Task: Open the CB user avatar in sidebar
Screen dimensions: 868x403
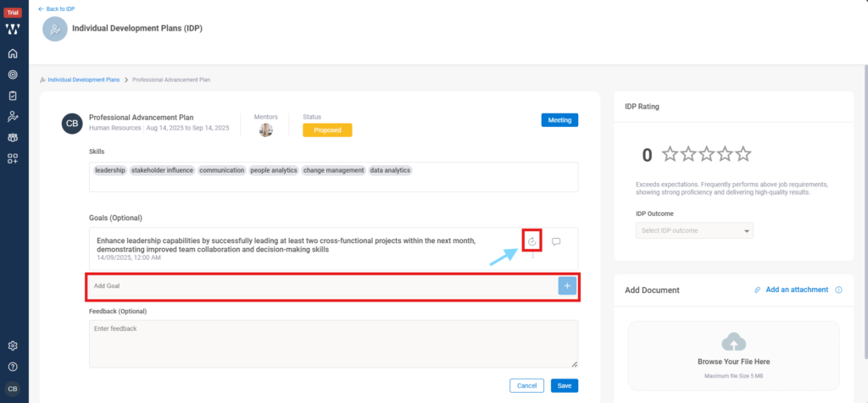Action: pos(13,389)
